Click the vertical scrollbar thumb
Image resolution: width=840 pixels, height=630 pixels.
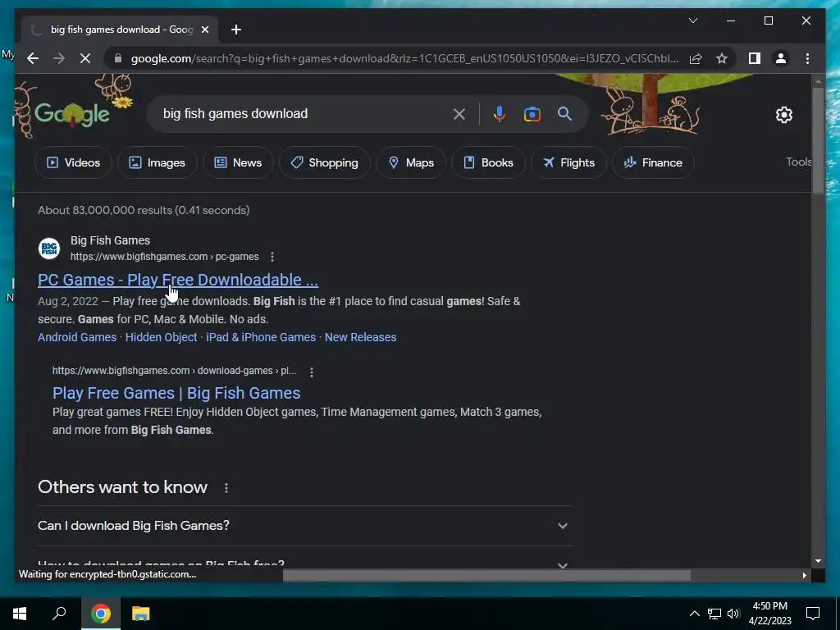click(x=818, y=140)
